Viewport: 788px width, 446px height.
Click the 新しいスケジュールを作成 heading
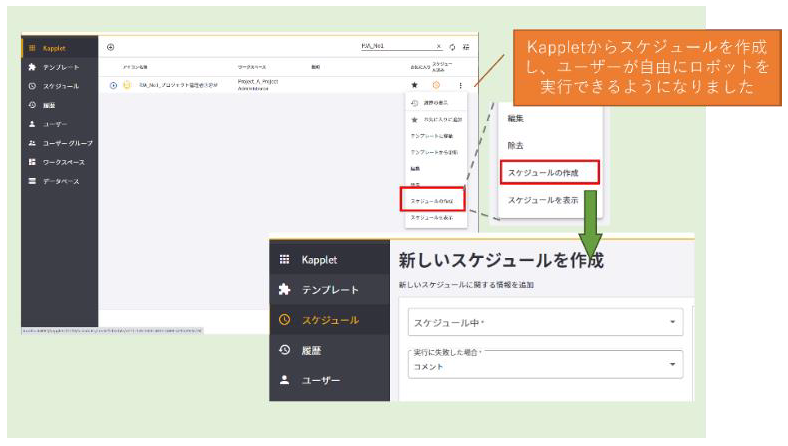pyautogui.click(x=501, y=260)
